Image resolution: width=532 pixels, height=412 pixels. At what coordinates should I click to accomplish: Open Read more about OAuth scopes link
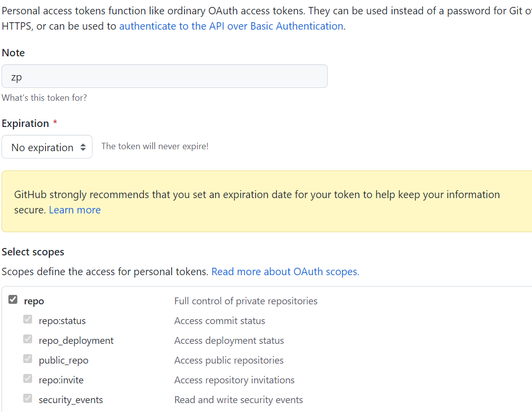click(x=285, y=272)
